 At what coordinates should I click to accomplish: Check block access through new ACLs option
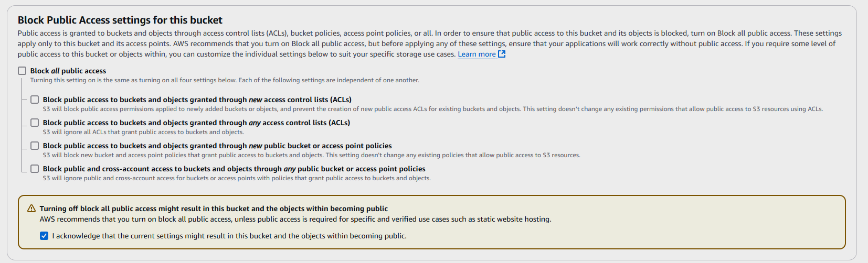click(x=35, y=100)
